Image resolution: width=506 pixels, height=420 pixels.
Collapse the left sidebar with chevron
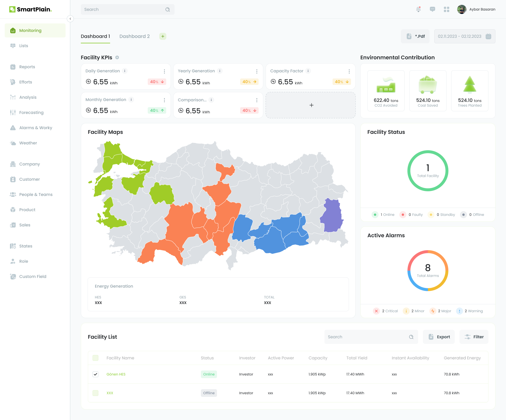point(70,19)
